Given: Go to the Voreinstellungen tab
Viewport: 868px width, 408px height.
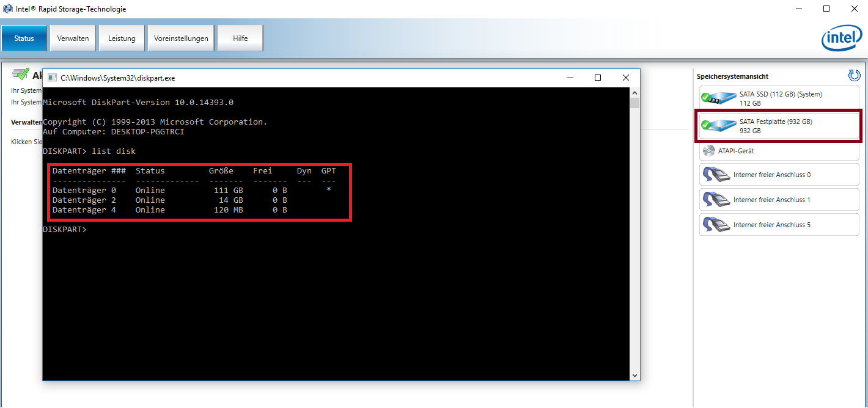Looking at the screenshot, I should (x=181, y=38).
